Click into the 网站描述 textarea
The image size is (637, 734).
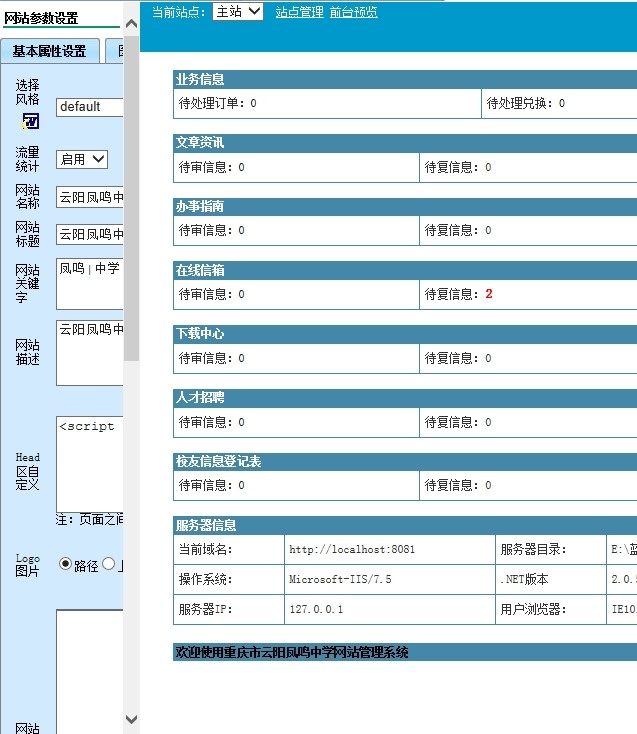click(89, 352)
